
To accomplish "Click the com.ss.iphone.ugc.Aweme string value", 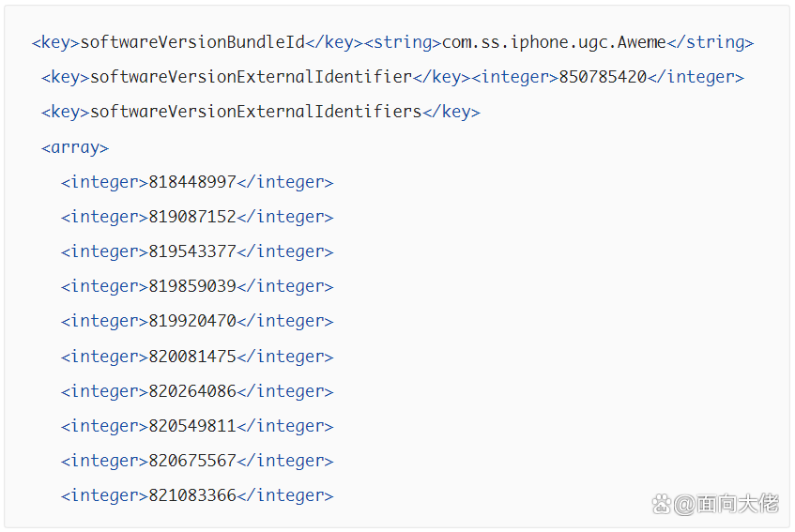I will (x=554, y=42).
